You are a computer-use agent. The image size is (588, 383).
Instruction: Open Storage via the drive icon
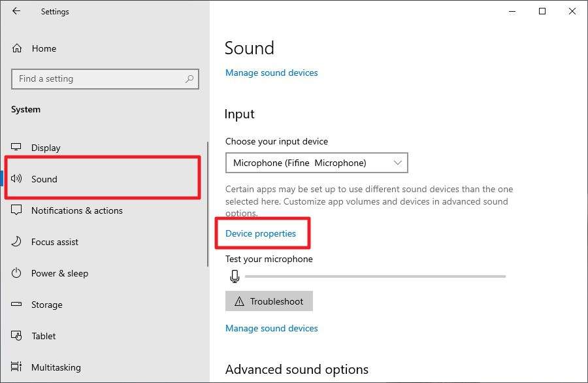coord(18,305)
